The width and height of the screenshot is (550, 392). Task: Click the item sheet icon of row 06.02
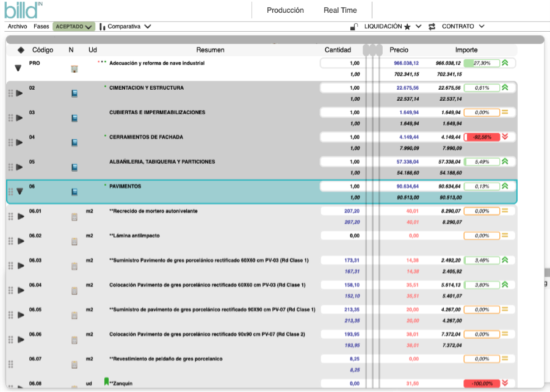(74, 241)
